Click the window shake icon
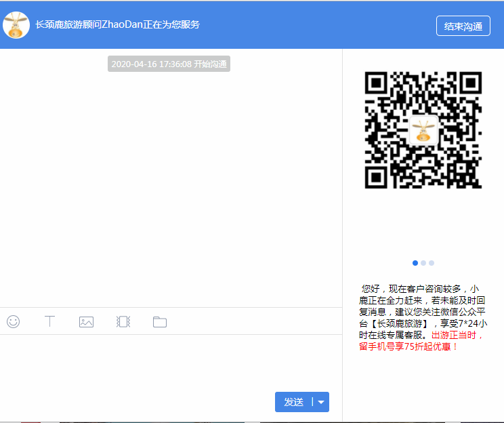 (123, 321)
